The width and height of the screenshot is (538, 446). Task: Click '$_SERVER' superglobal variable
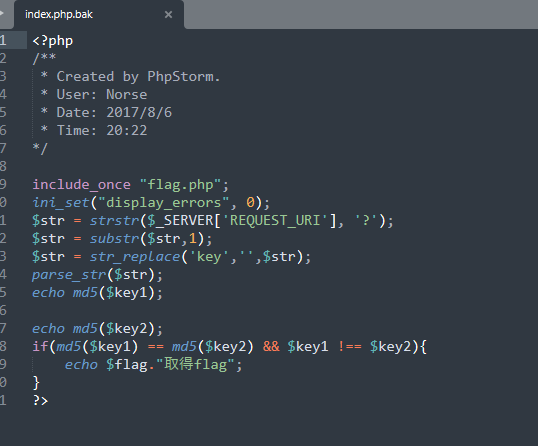pos(180,220)
